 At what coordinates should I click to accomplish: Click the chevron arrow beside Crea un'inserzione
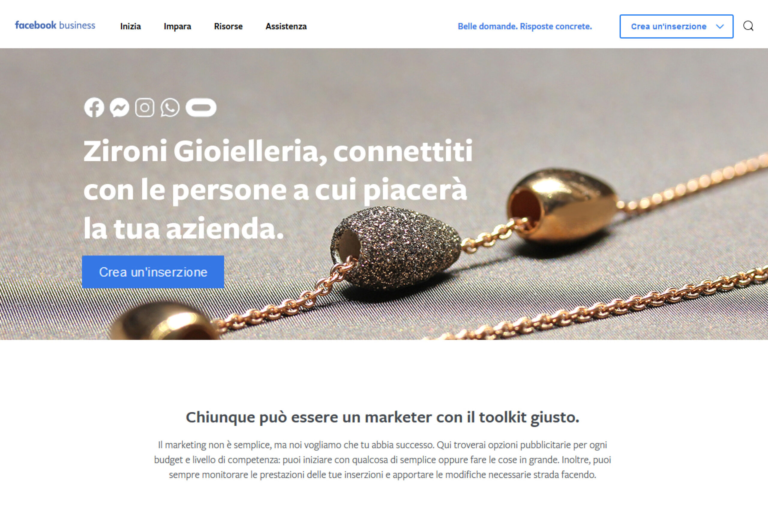tap(720, 26)
